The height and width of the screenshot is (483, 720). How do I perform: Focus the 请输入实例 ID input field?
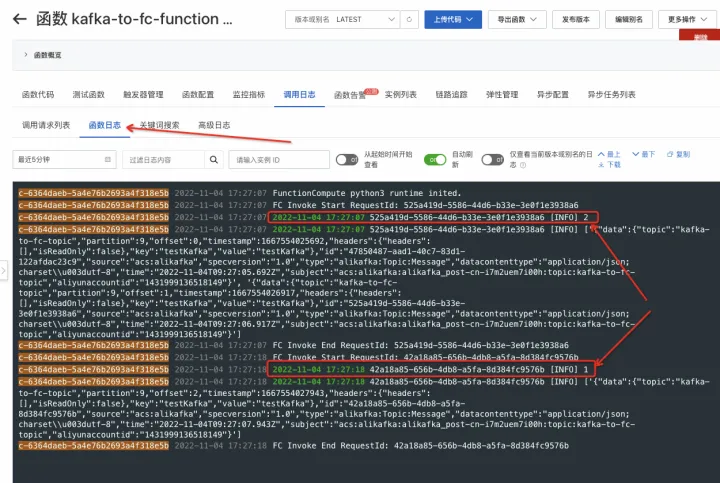point(279,160)
